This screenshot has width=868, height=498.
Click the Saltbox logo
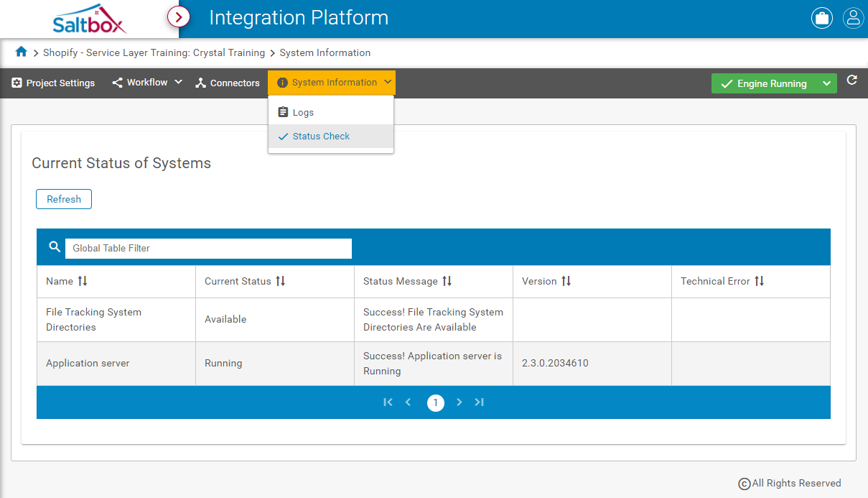point(90,19)
